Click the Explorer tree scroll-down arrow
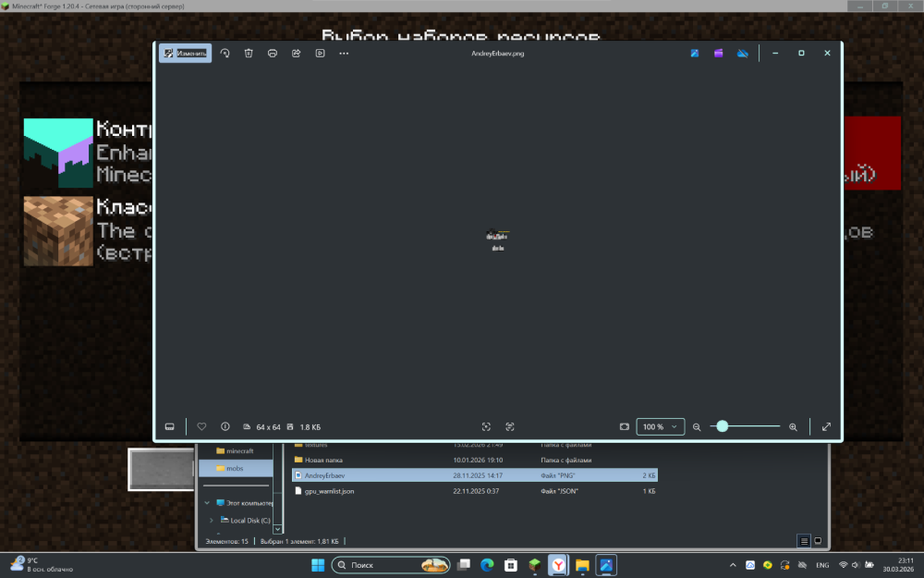The height and width of the screenshot is (578, 924). coord(277,529)
